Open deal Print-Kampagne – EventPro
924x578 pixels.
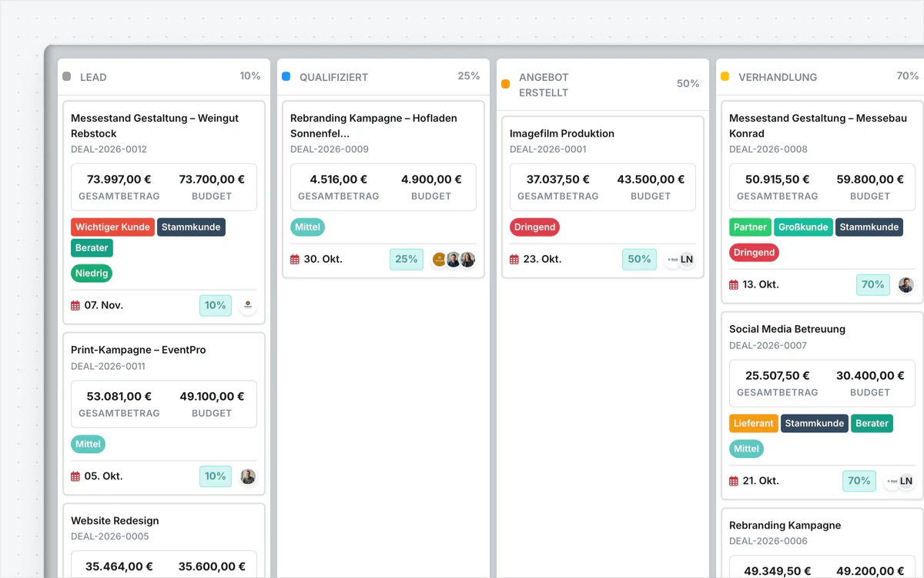[139, 350]
